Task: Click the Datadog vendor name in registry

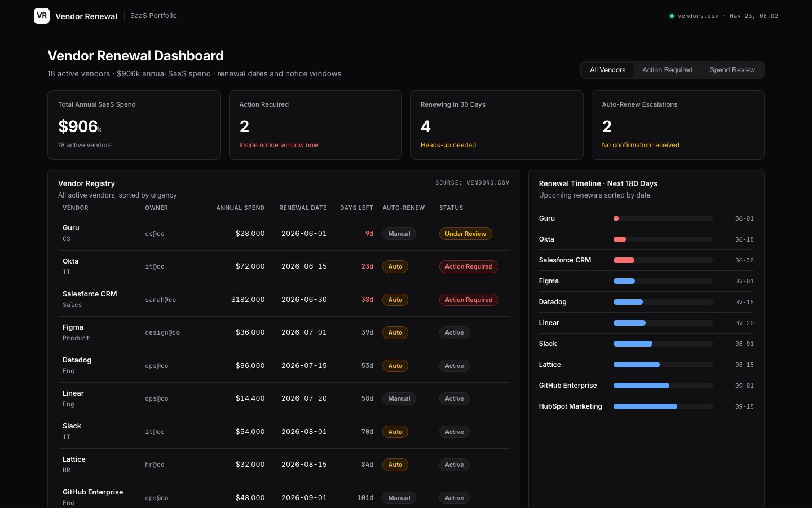Action: (x=77, y=360)
